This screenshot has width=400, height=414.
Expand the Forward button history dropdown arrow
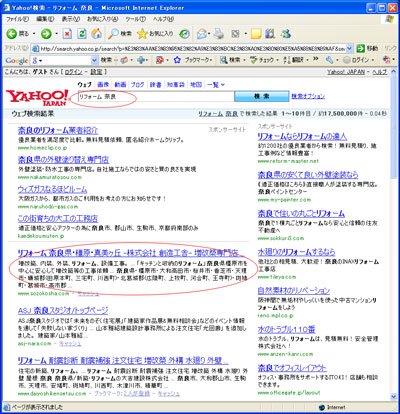[56, 34]
